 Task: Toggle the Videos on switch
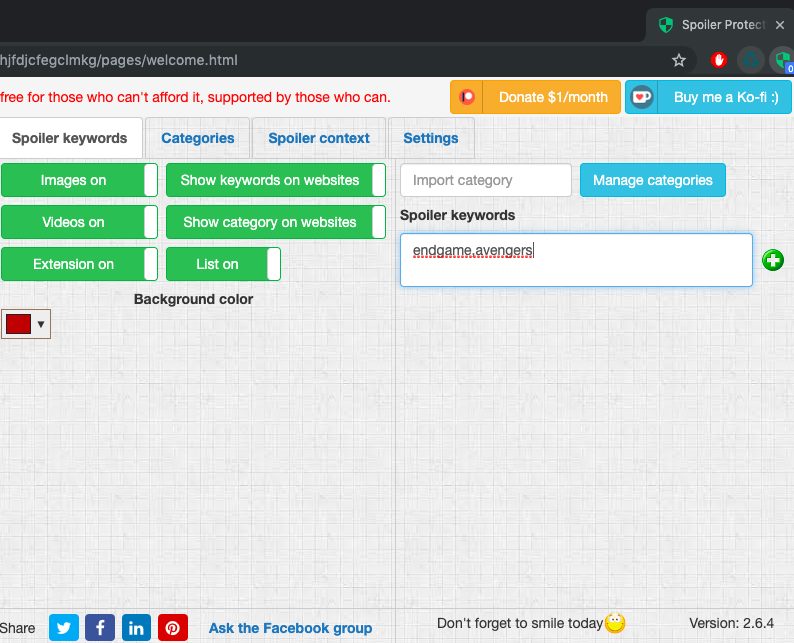click(79, 222)
